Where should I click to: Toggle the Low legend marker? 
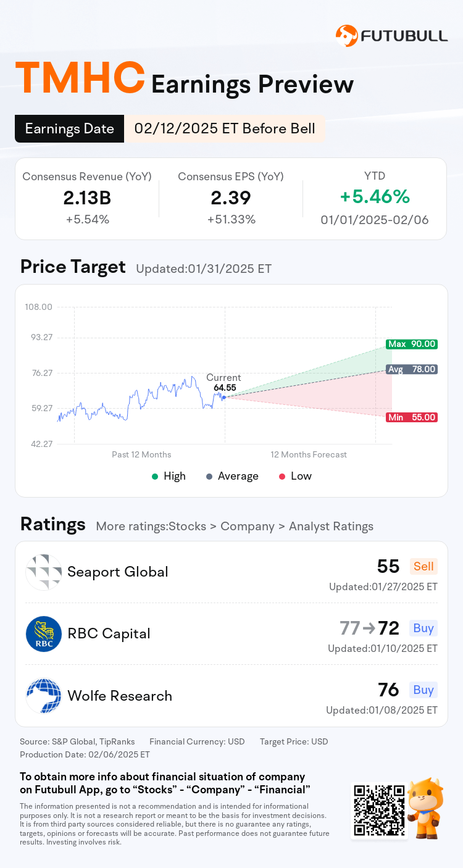pyautogui.click(x=282, y=476)
